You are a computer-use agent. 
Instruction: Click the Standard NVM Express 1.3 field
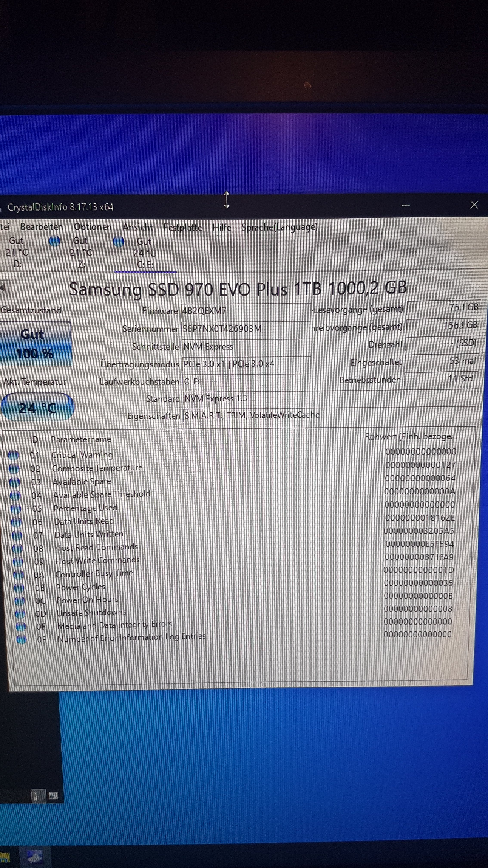click(330, 398)
